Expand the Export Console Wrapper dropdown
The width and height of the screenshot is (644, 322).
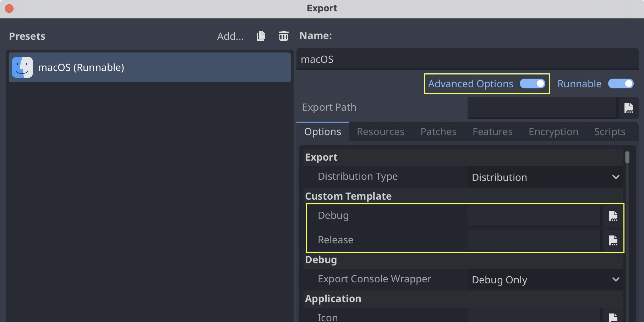tap(545, 280)
